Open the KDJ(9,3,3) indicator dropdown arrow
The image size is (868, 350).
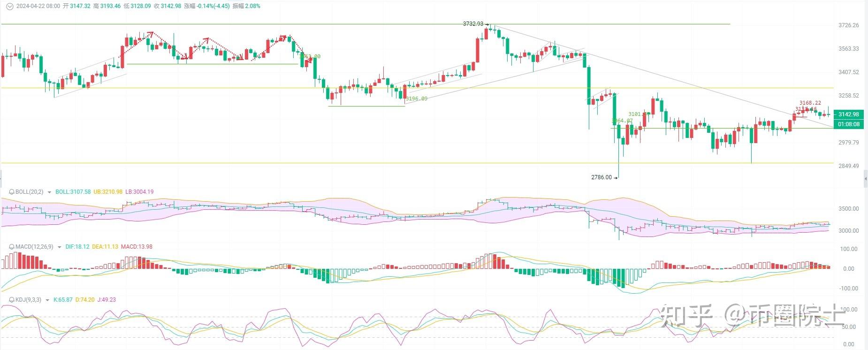click(47, 300)
